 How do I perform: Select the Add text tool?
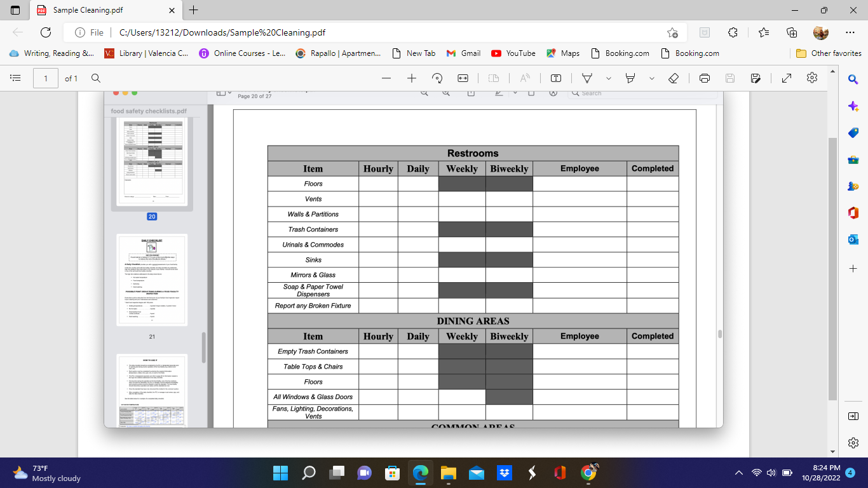556,78
